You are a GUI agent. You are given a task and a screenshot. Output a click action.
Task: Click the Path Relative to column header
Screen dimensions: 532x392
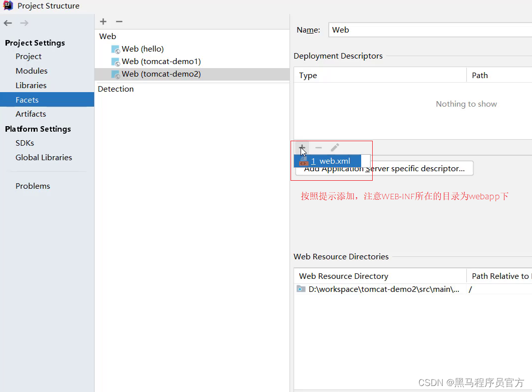[499, 276]
